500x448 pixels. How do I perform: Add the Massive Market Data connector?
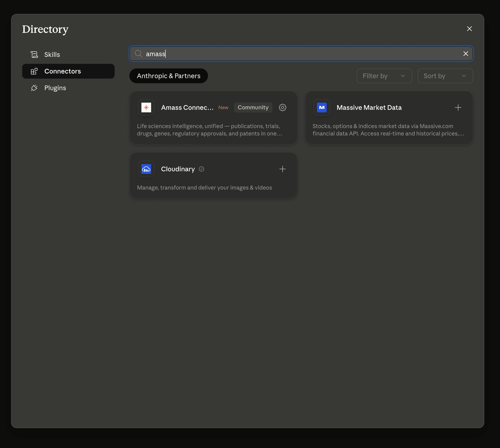click(458, 107)
